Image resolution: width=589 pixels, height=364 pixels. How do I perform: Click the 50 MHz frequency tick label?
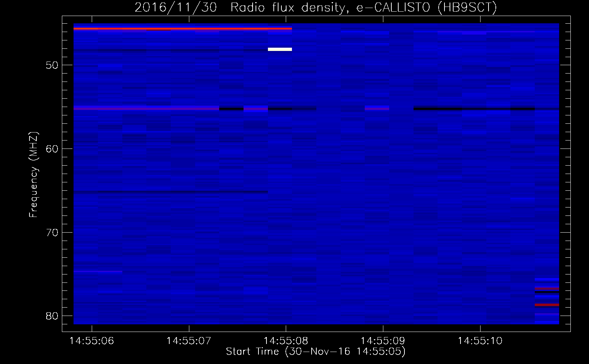click(x=52, y=65)
